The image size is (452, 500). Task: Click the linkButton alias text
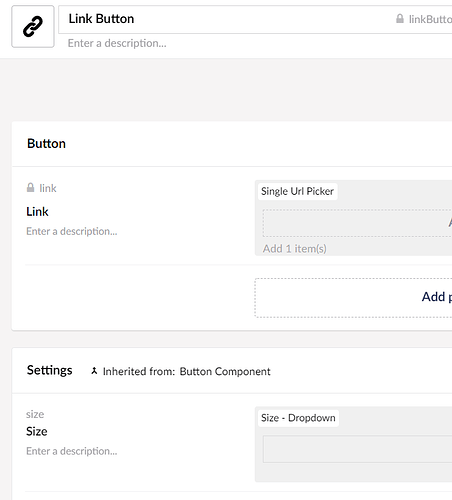430,19
